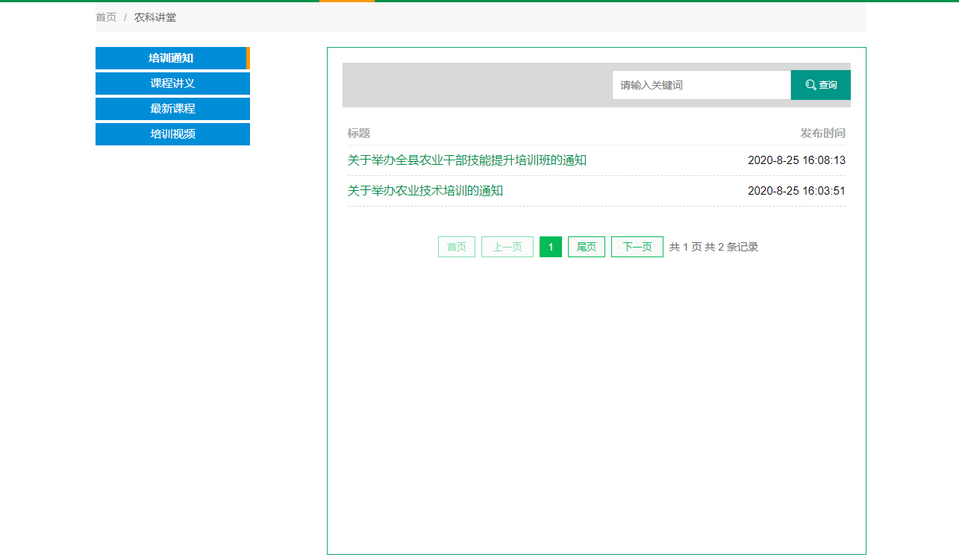Focus the 请输入关键词 keyword input field
The width and height of the screenshot is (959, 560).
click(x=701, y=85)
